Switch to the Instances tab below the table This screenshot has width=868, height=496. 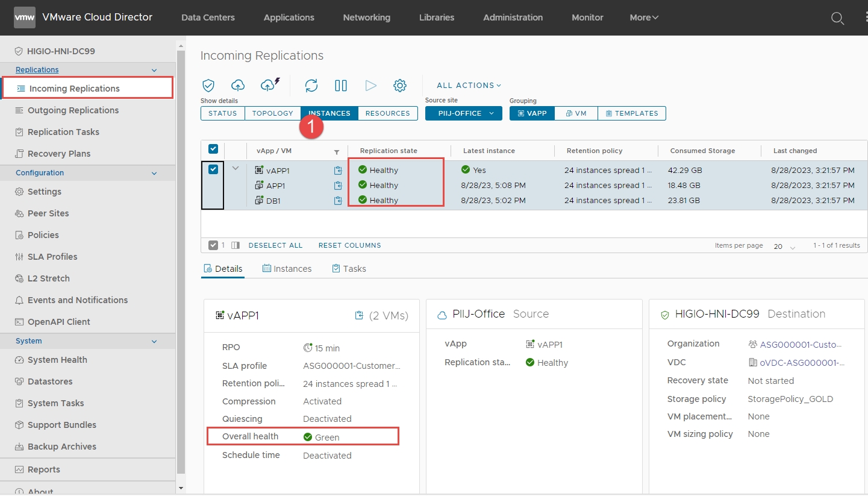click(x=287, y=269)
